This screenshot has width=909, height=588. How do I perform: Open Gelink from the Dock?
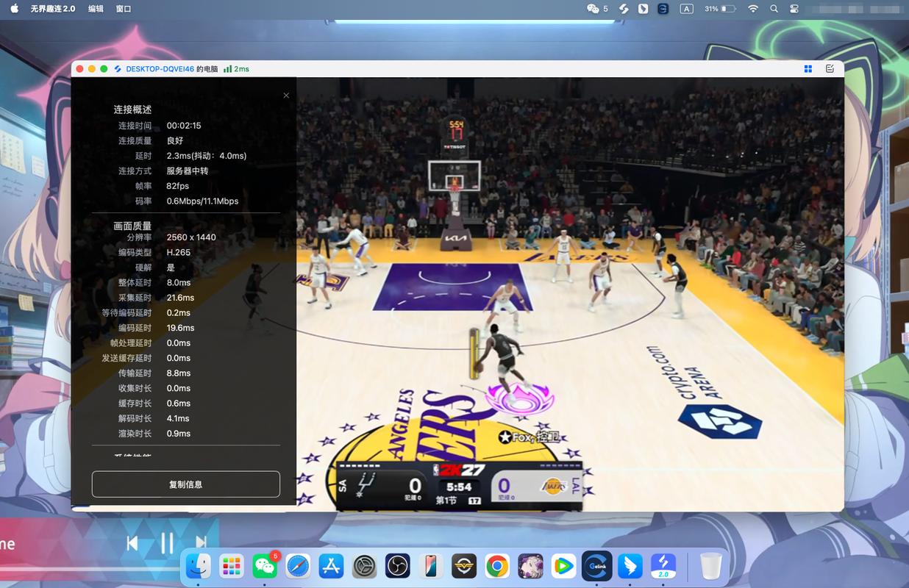[596, 566]
